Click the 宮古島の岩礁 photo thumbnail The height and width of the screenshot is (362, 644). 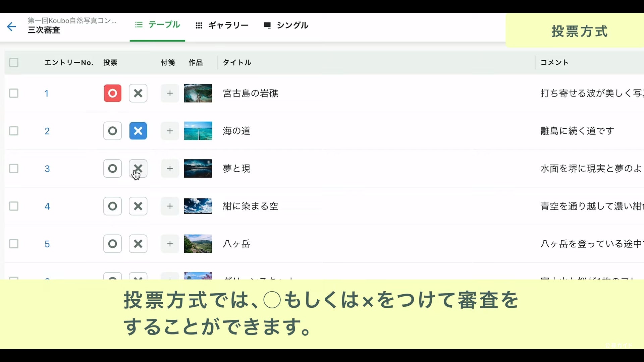[x=198, y=93]
